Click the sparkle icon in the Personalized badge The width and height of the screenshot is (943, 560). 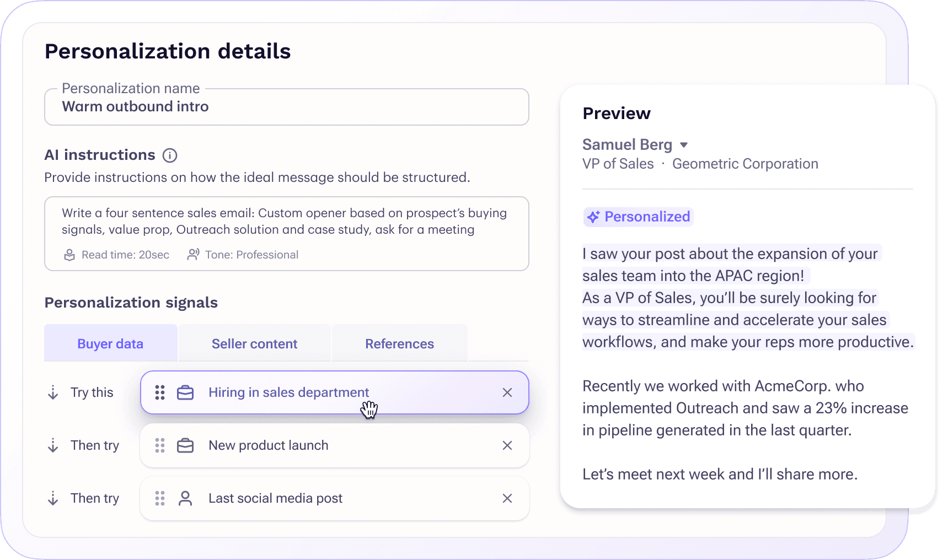pos(593,217)
